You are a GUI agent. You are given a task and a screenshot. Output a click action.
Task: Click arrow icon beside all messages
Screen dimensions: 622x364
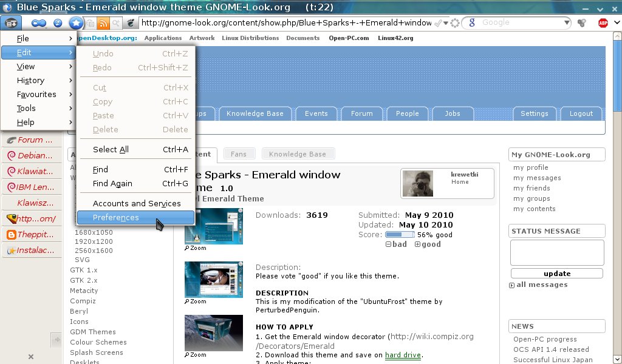(x=511, y=285)
